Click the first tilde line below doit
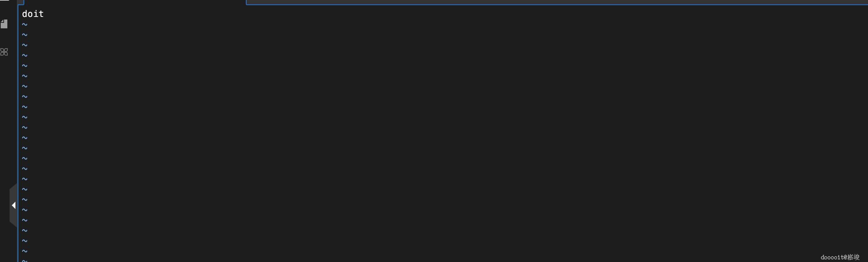This screenshot has height=262, width=868. click(x=25, y=25)
